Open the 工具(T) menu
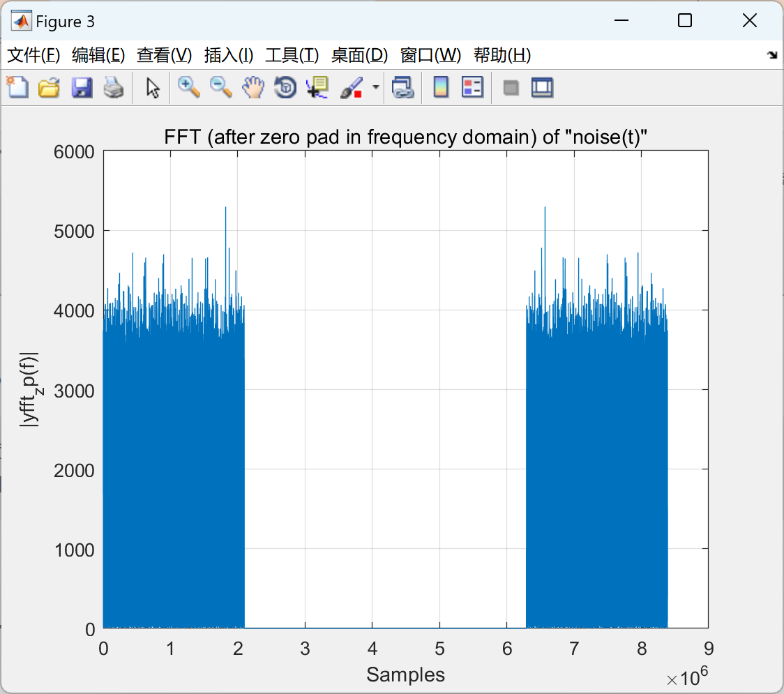Viewport: 784px width, 694px height. (x=292, y=55)
